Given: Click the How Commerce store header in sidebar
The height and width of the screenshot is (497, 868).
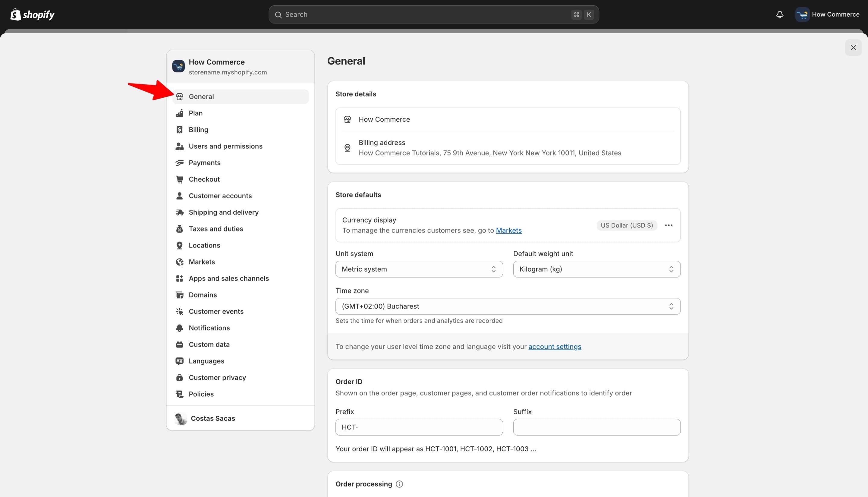Looking at the screenshot, I should point(240,67).
